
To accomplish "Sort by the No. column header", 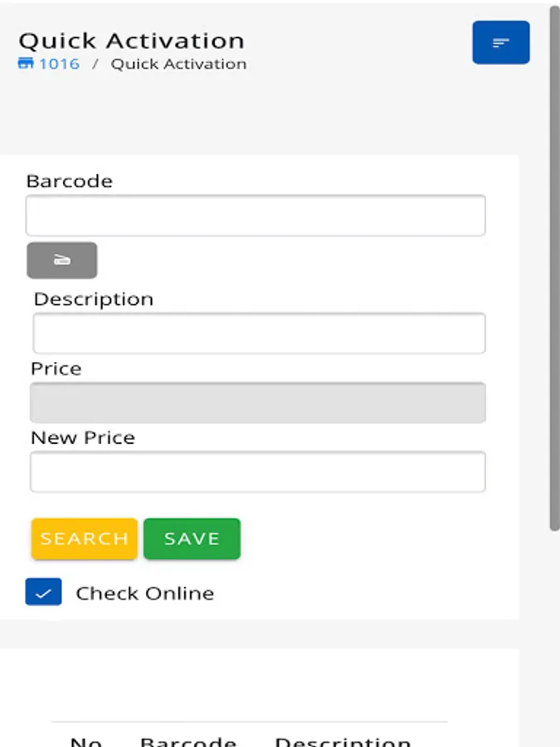I will (87, 741).
